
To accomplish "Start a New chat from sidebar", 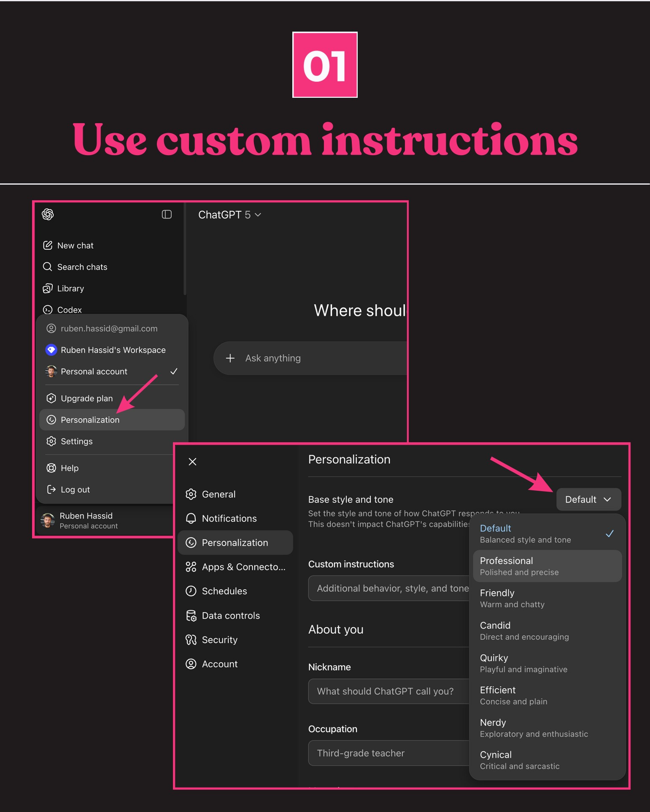I will point(111,245).
